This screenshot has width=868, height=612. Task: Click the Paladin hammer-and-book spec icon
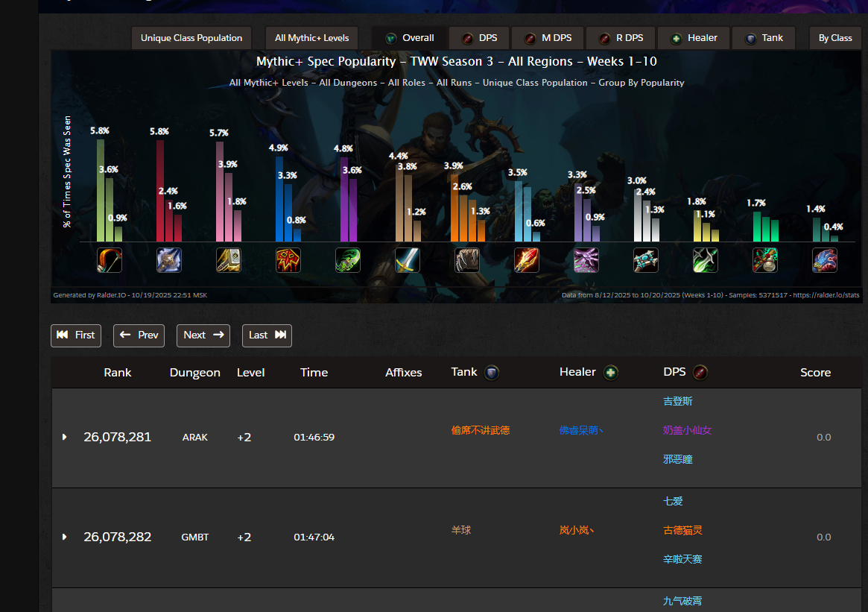pos(229,260)
